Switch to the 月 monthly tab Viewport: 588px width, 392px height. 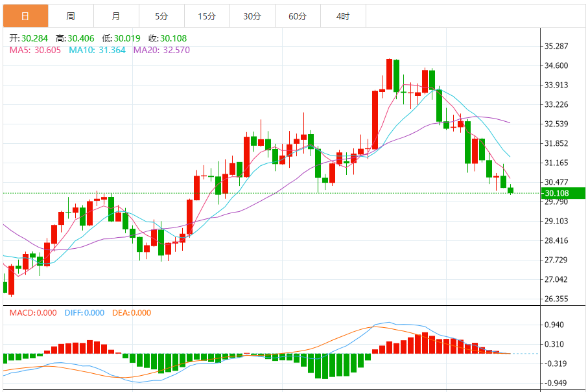[x=116, y=16]
